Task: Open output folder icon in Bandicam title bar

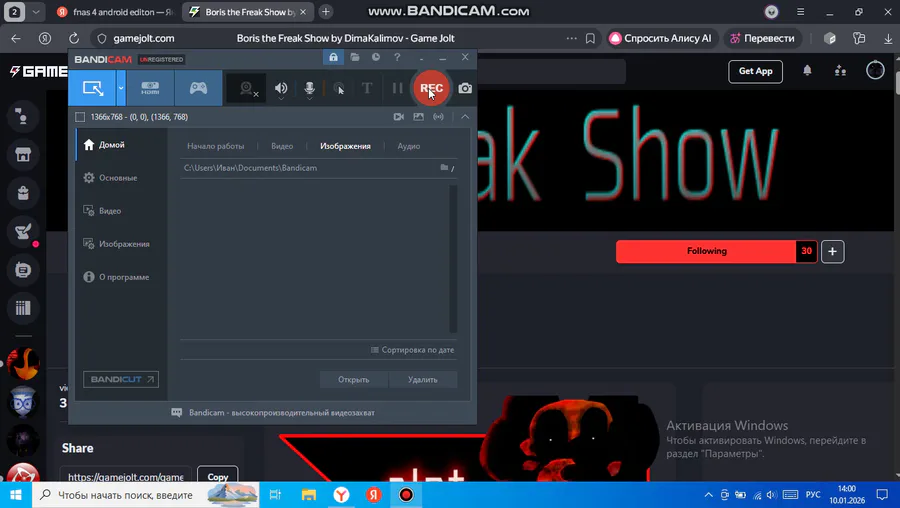Action: point(355,57)
